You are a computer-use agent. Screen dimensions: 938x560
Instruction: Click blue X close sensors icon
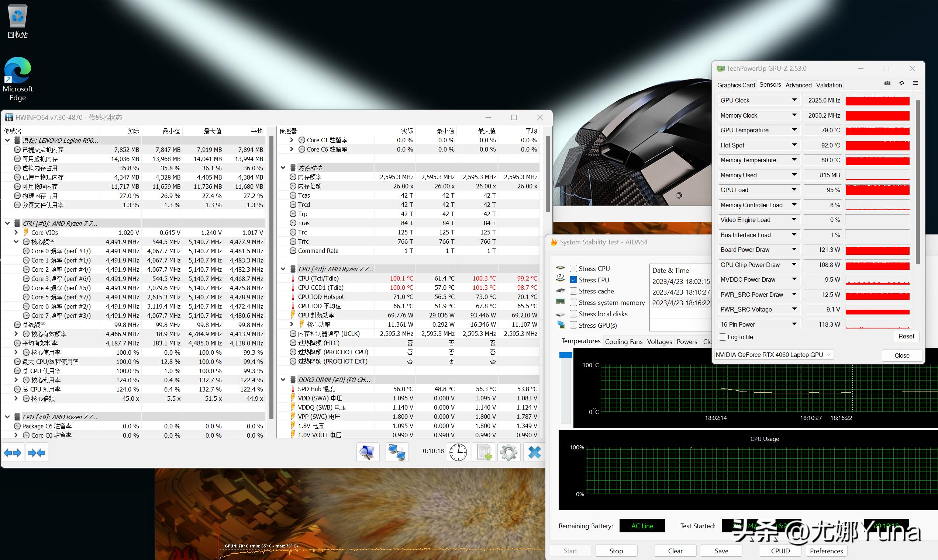pyautogui.click(x=534, y=452)
